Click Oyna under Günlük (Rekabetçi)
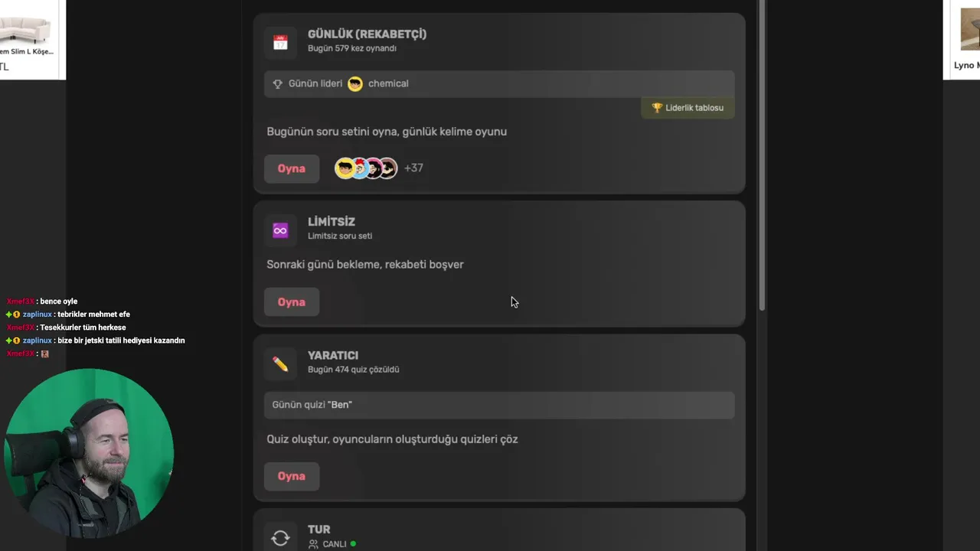The image size is (980, 551). 291,168
